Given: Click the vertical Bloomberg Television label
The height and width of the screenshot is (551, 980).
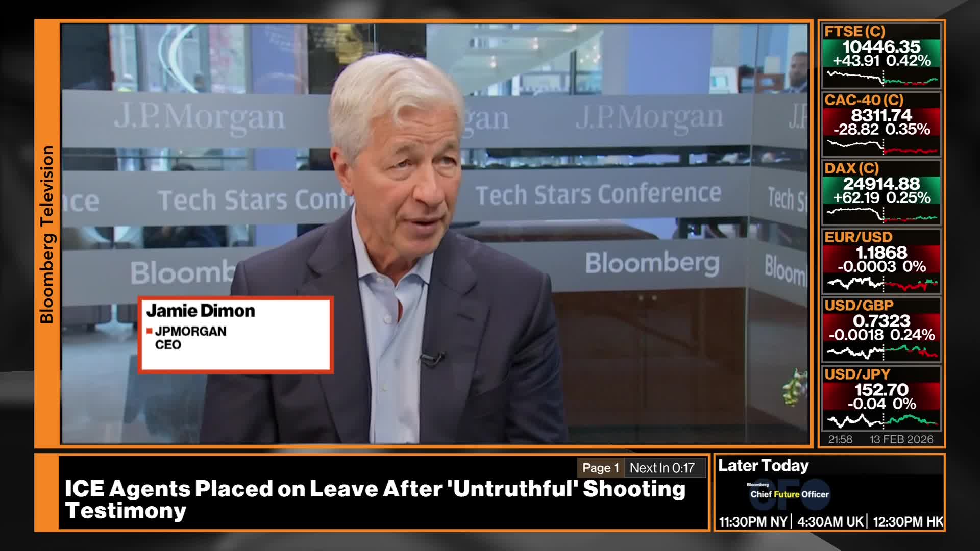Looking at the screenshot, I should click(47, 235).
